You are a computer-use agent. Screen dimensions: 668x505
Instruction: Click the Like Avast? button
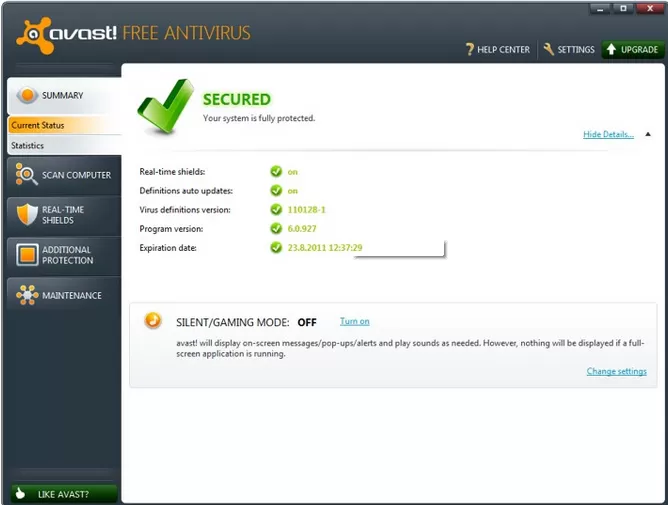click(x=64, y=494)
